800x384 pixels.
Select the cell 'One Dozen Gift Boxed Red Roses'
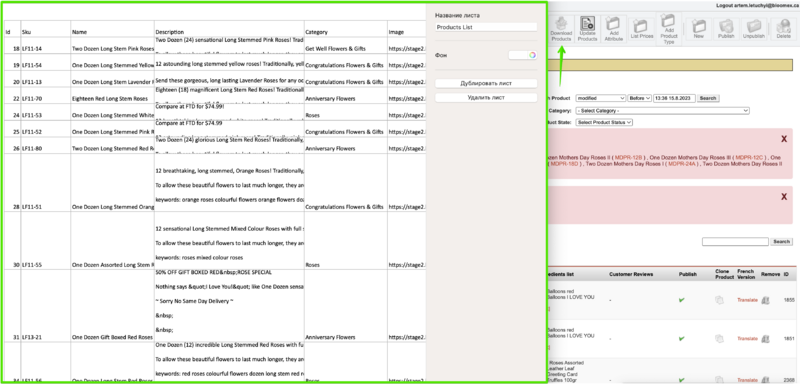click(112, 306)
